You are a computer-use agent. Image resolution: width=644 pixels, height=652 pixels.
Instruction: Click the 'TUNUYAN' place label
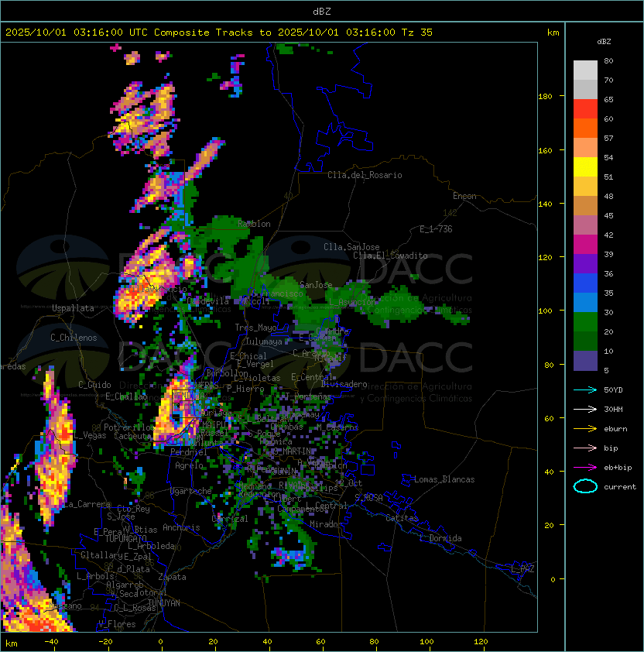click(164, 603)
